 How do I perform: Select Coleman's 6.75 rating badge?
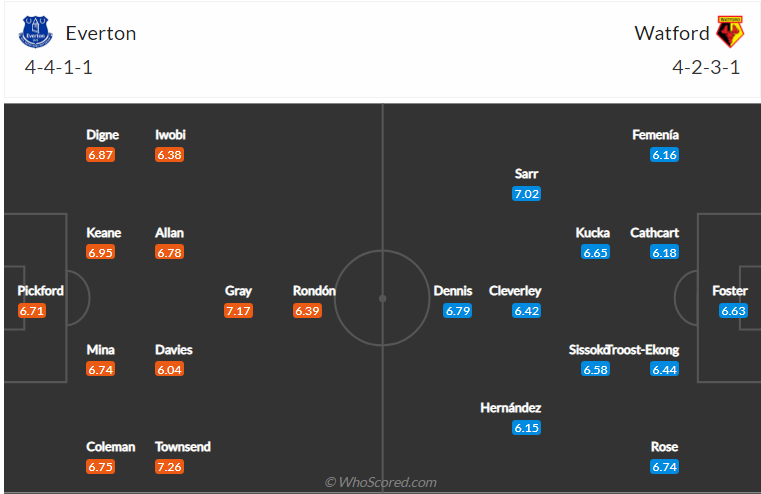(101, 467)
